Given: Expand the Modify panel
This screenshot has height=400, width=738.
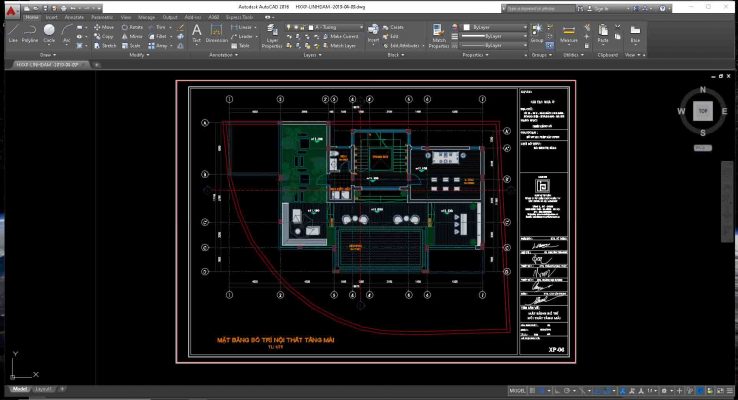Looking at the screenshot, I should (x=139, y=55).
